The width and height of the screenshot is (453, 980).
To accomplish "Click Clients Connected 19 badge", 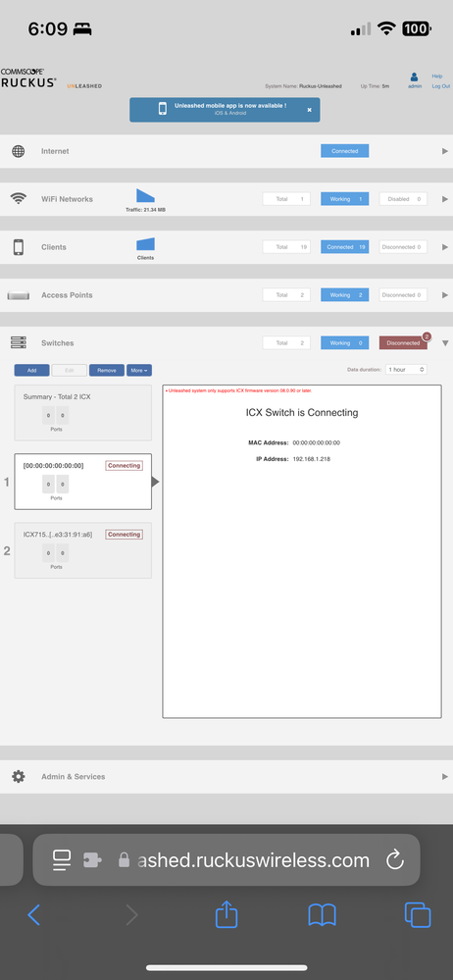I will tap(345, 247).
